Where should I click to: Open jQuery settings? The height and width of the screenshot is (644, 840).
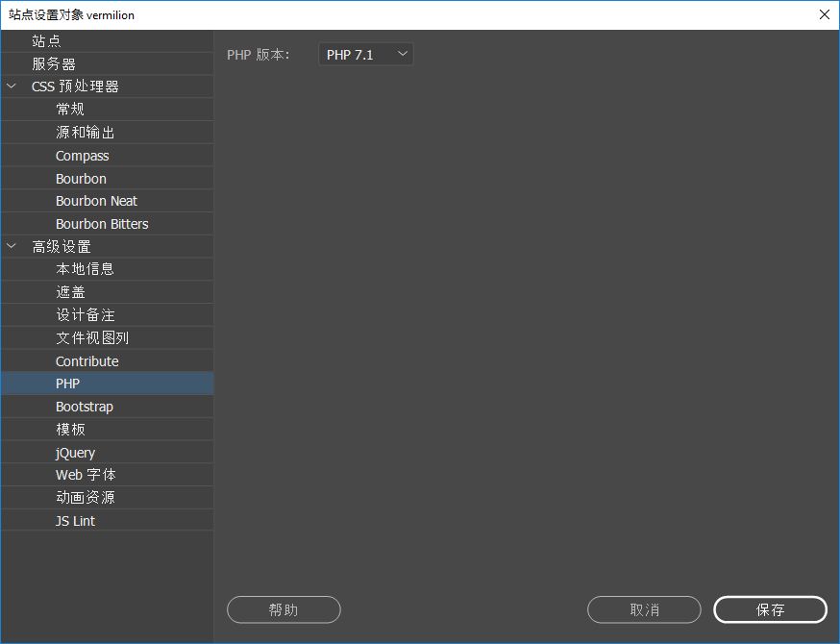(x=107, y=452)
